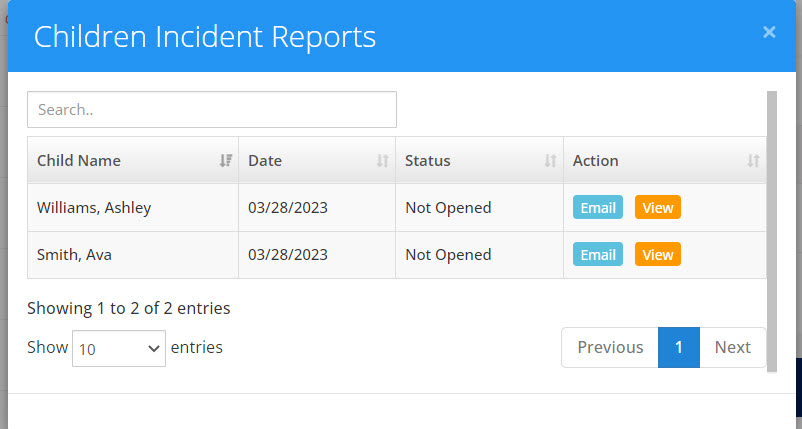Email Smith, Ava incident report
The image size is (802, 429).
(x=597, y=254)
